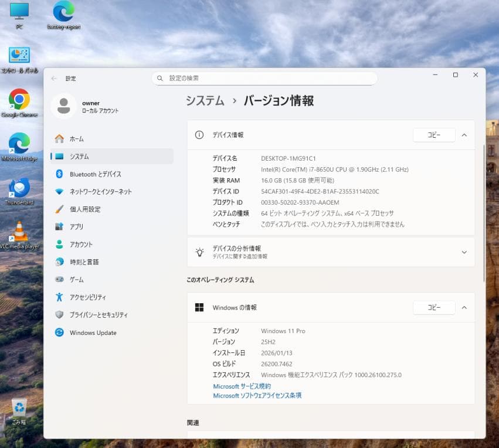Click the Time and language clock icon
Image resolution: width=499 pixels, height=448 pixels.
click(59, 262)
